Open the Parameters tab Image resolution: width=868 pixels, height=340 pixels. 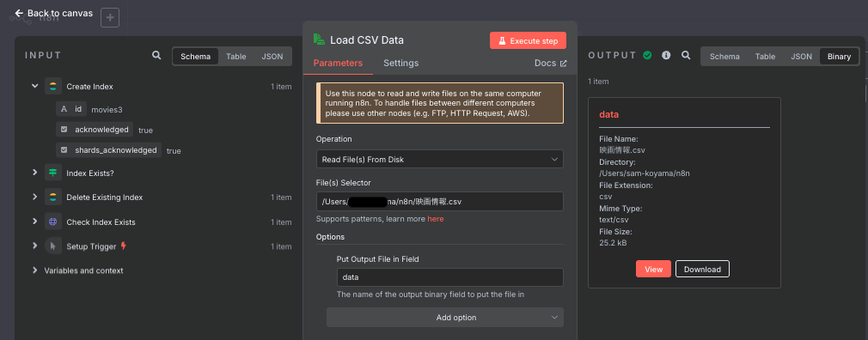pyautogui.click(x=338, y=63)
